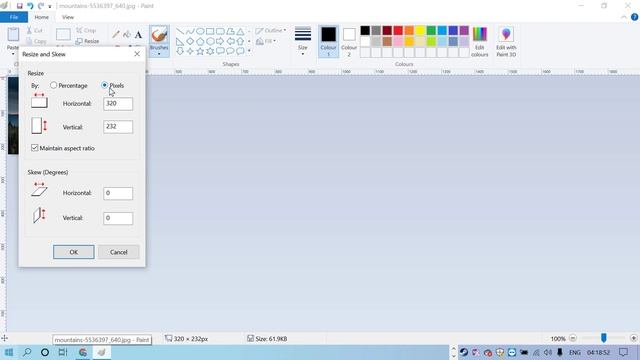Viewport: 640px width, 360px height.
Task: Choose the green palette swatch
Action: [431, 30]
